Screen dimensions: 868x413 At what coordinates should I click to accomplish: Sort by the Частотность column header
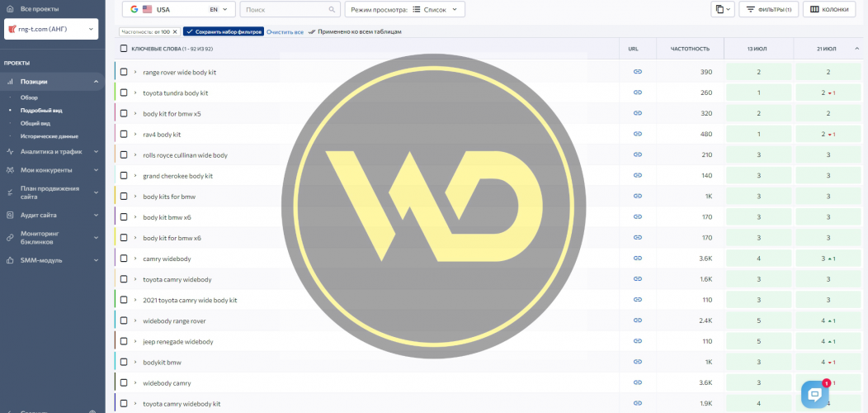click(690, 49)
